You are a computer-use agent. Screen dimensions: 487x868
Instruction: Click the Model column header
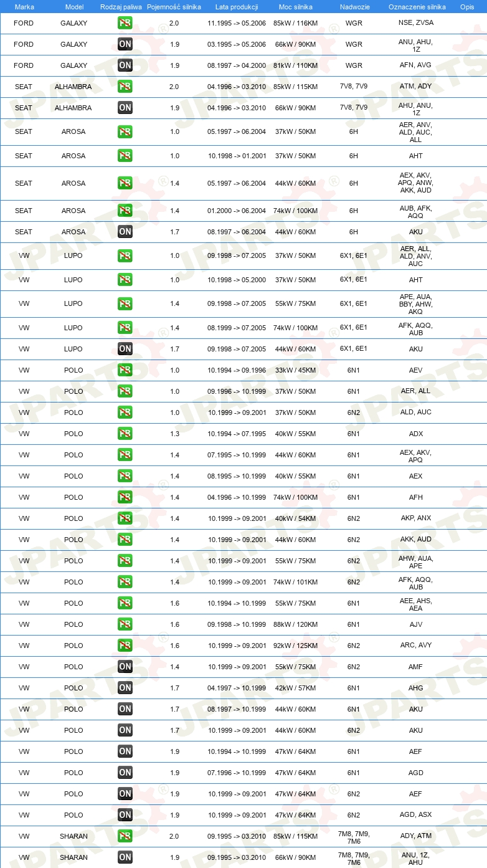pos(74,6)
